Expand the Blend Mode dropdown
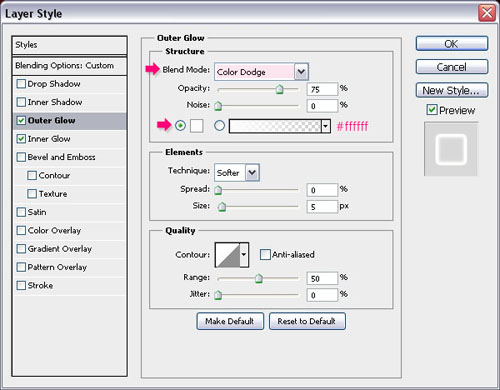Viewport: 500px width, 390px height. [x=301, y=72]
